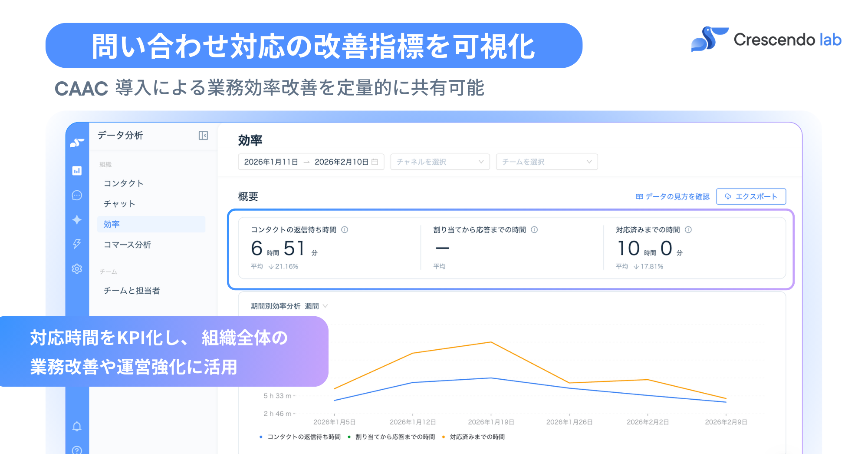Image resolution: width=868 pixels, height=454 pixels.
Task: Open the チャネルを選択 dropdown
Action: pyautogui.click(x=439, y=162)
